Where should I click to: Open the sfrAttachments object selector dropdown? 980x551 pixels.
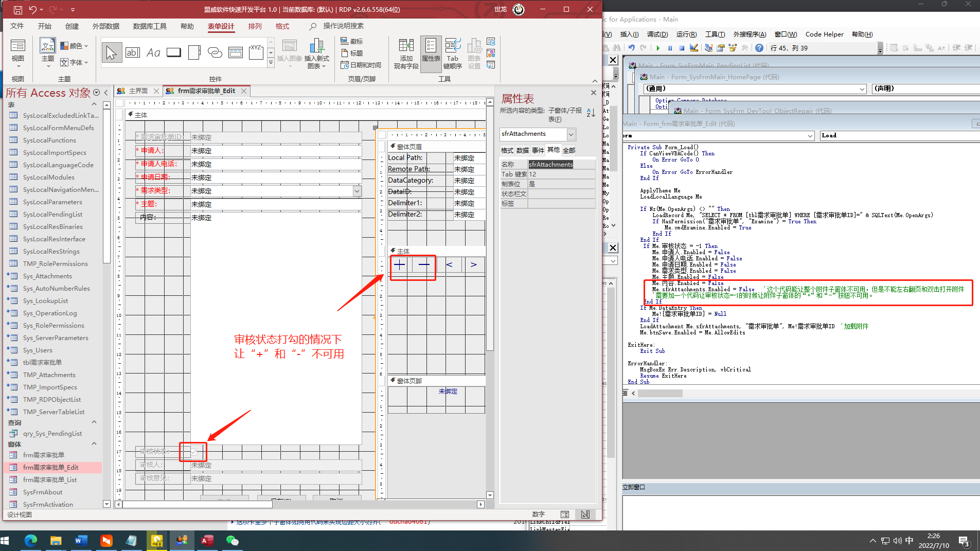(571, 134)
